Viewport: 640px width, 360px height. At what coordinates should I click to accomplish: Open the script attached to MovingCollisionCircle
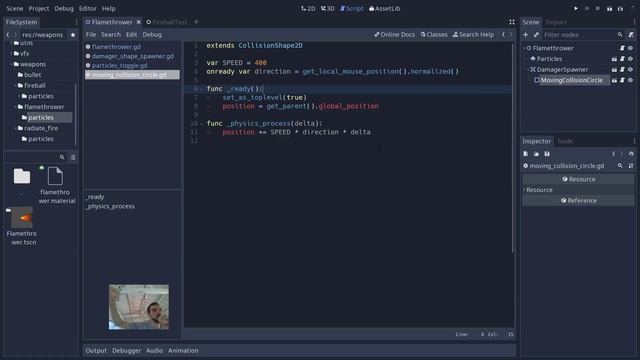tap(622, 80)
